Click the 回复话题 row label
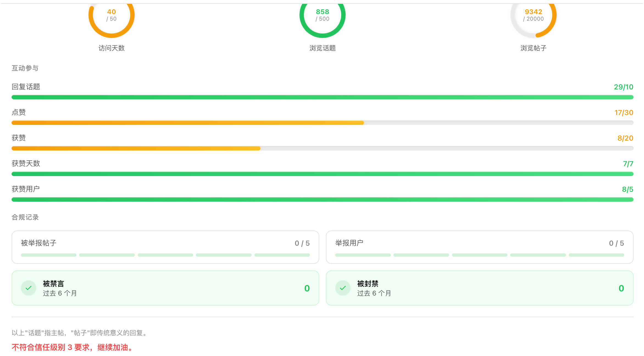644x356 pixels. coord(26,87)
